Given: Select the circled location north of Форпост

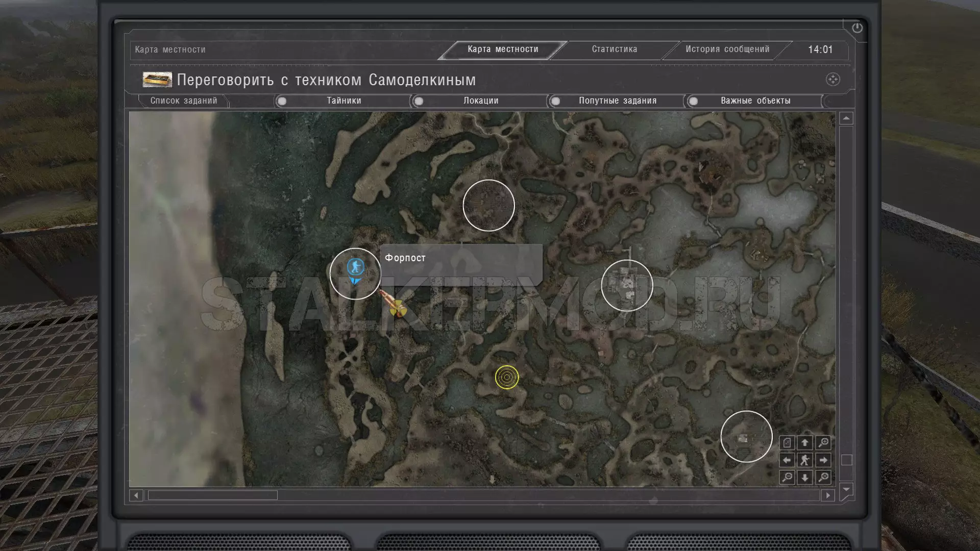Looking at the screenshot, I should click(488, 206).
